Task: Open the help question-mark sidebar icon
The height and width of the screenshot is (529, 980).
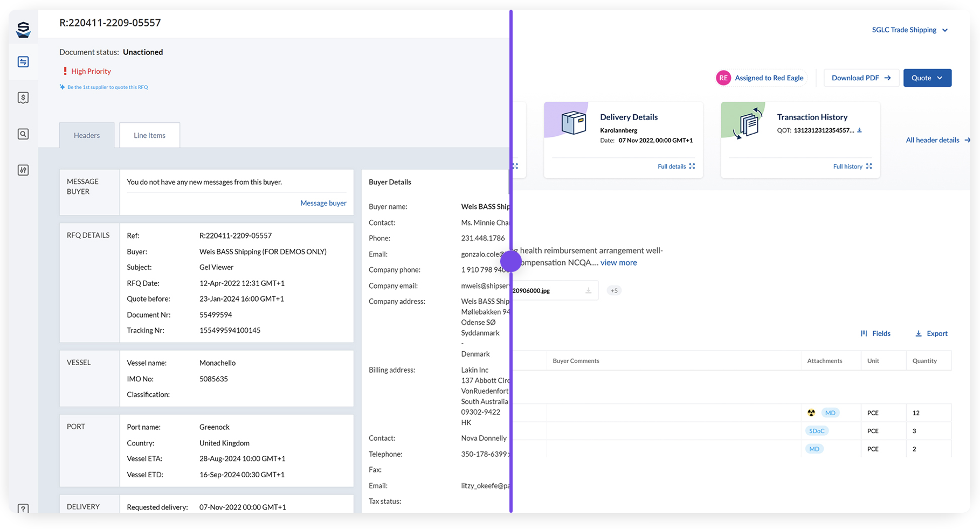Action: (23, 509)
